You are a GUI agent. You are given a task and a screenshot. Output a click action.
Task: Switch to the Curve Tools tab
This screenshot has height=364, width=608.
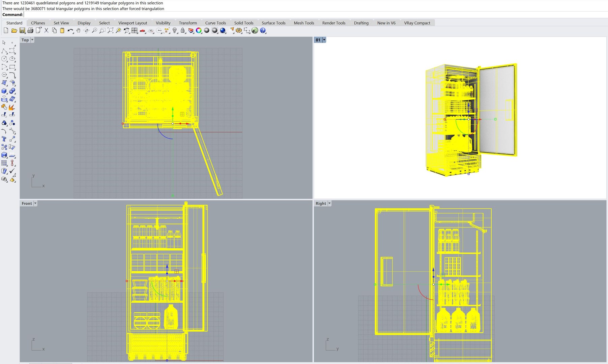pos(215,23)
